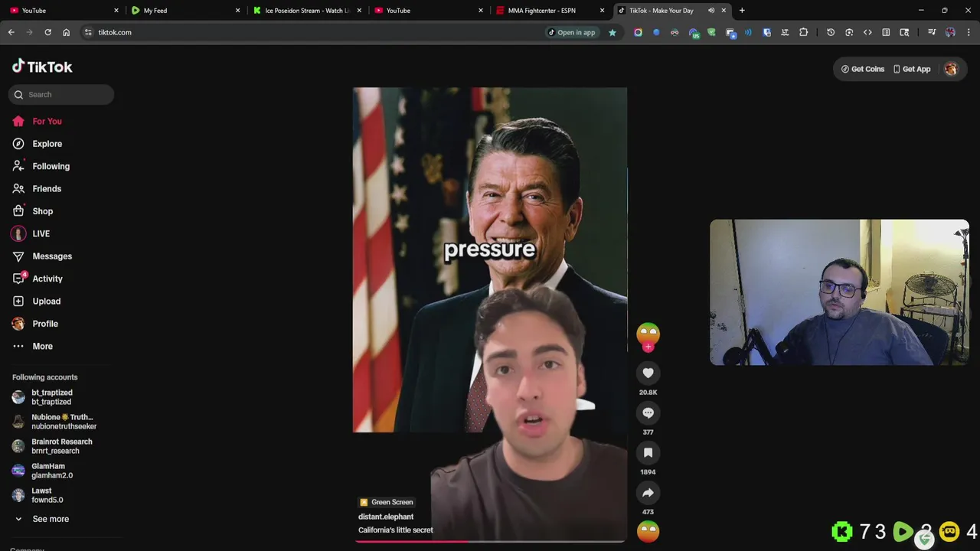Image resolution: width=980 pixels, height=551 pixels.
Task: Click the TikTok search field
Action: [x=61, y=94]
